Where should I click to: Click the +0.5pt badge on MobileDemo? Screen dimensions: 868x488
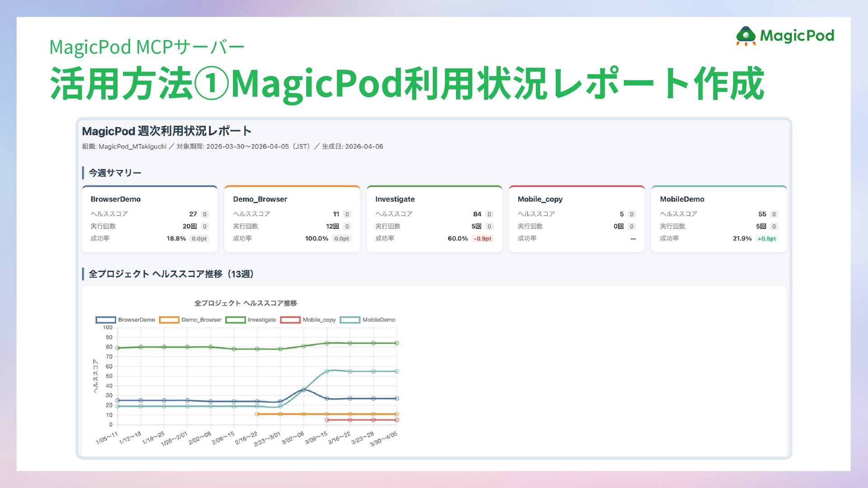pos(767,239)
